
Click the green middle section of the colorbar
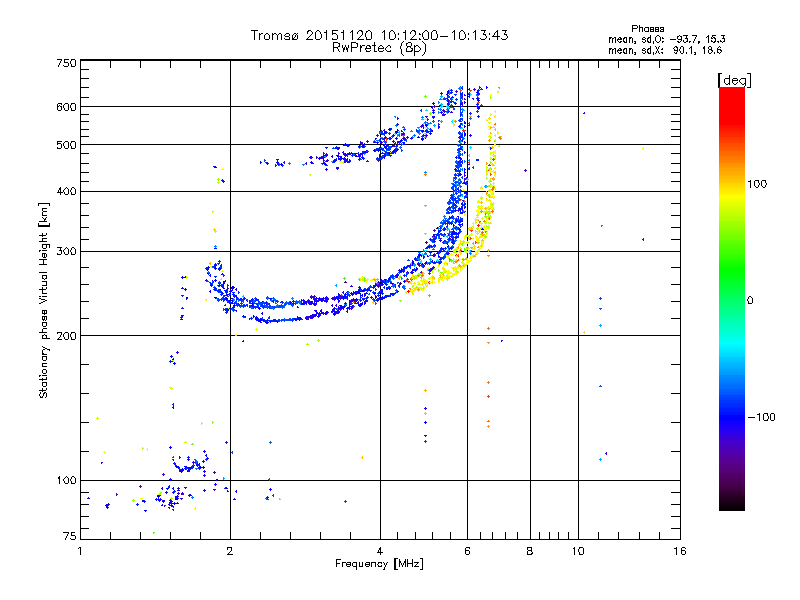(732, 270)
